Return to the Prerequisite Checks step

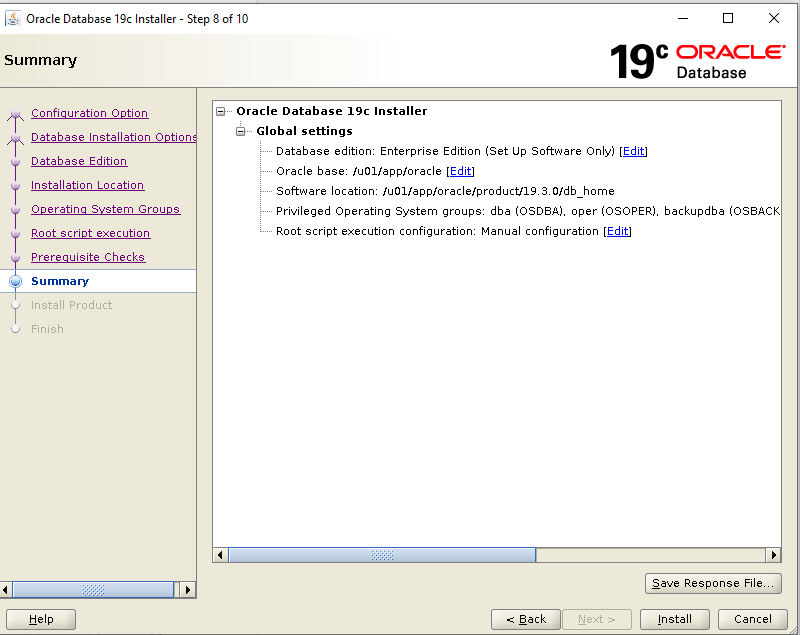88,257
